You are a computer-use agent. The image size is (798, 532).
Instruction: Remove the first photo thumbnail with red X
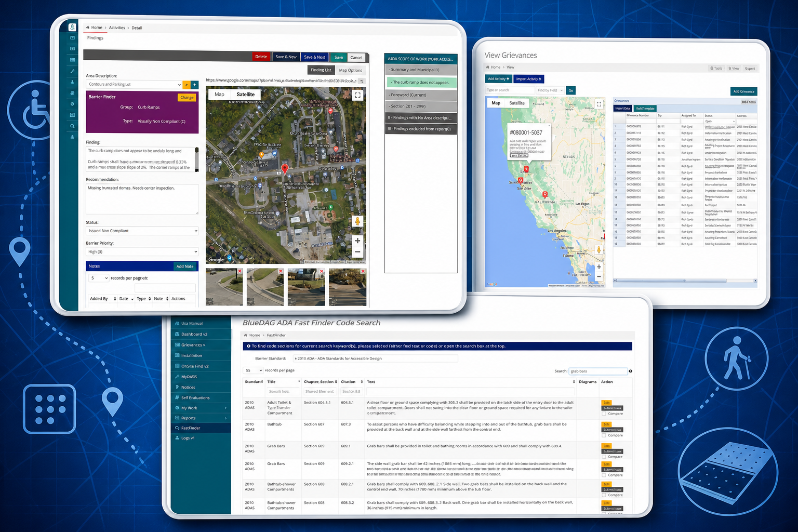coord(240,271)
